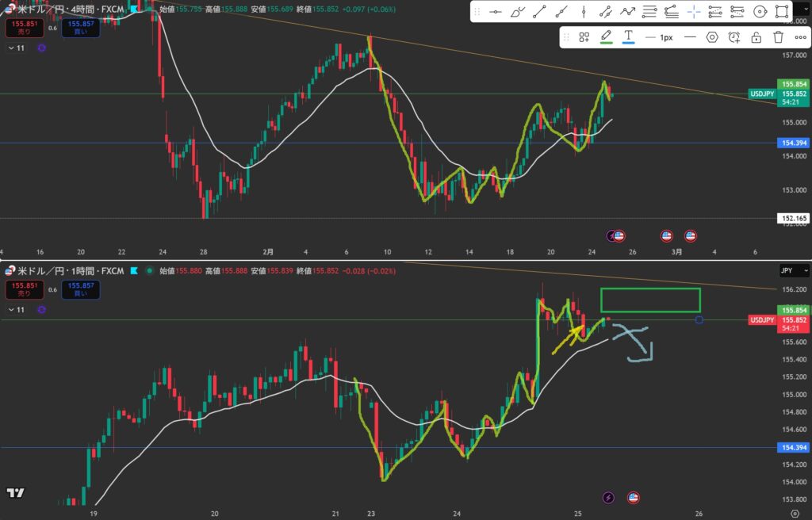
Task: Select the brush drawing tool in favorites toolbar
Action: (x=518, y=12)
